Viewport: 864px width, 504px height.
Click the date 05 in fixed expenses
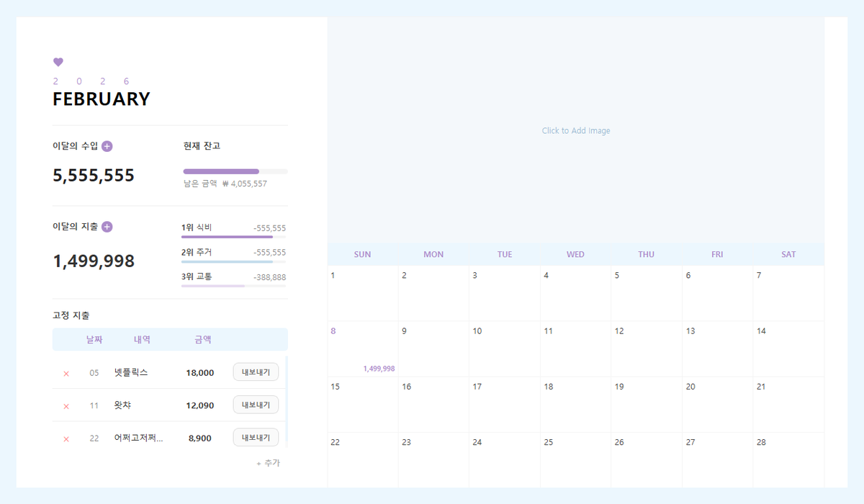tap(94, 373)
